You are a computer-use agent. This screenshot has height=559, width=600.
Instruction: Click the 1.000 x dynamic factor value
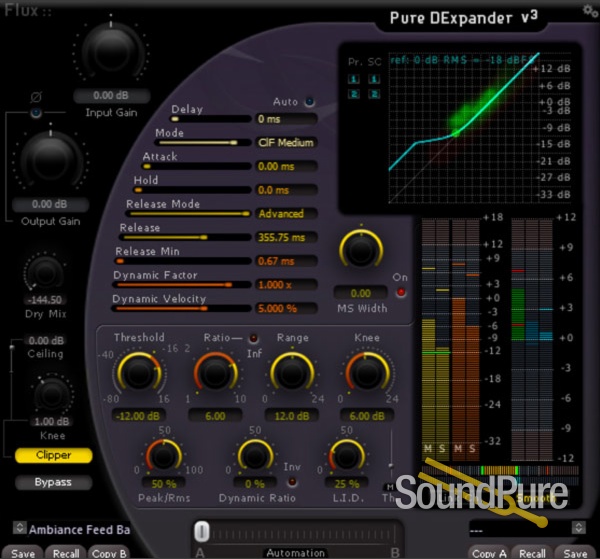[286, 285]
